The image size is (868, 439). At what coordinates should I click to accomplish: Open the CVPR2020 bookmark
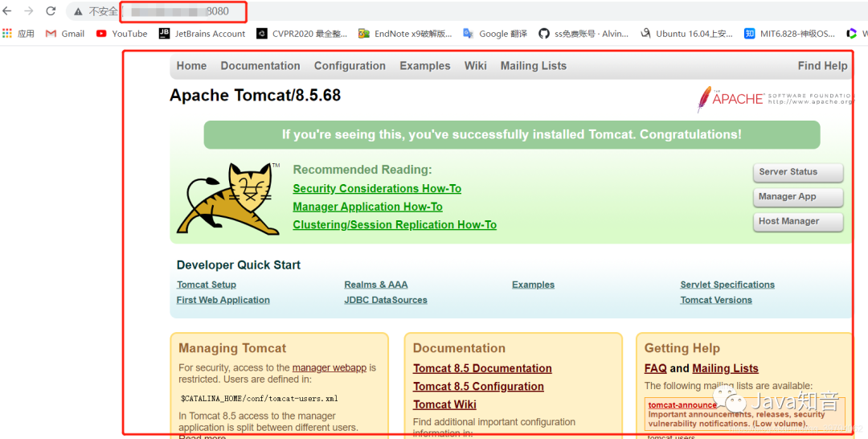point(301,34)
